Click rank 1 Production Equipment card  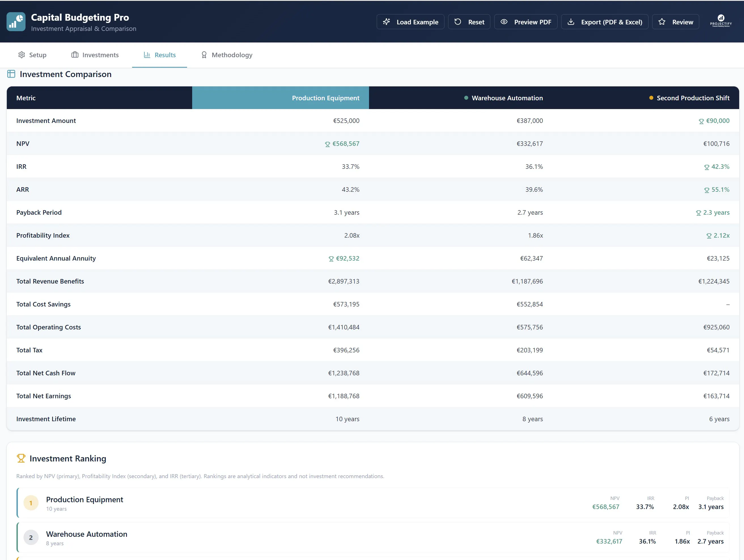(x=373, y=503)
